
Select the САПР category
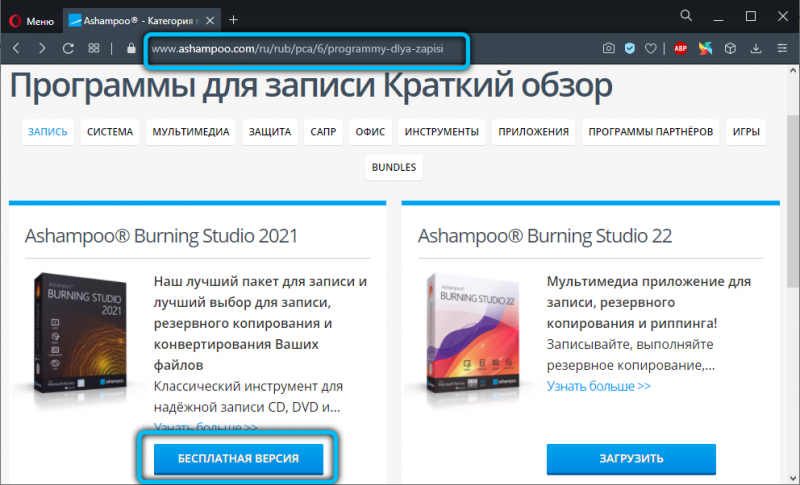coord(323,132)
